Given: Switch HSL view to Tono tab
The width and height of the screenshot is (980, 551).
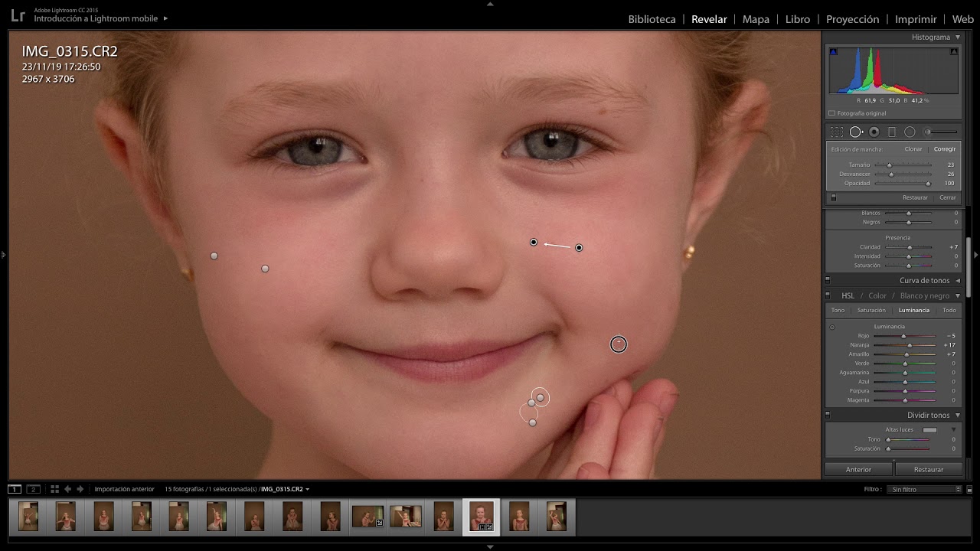Looking at the screenshot, I should (x=838, y=311).
